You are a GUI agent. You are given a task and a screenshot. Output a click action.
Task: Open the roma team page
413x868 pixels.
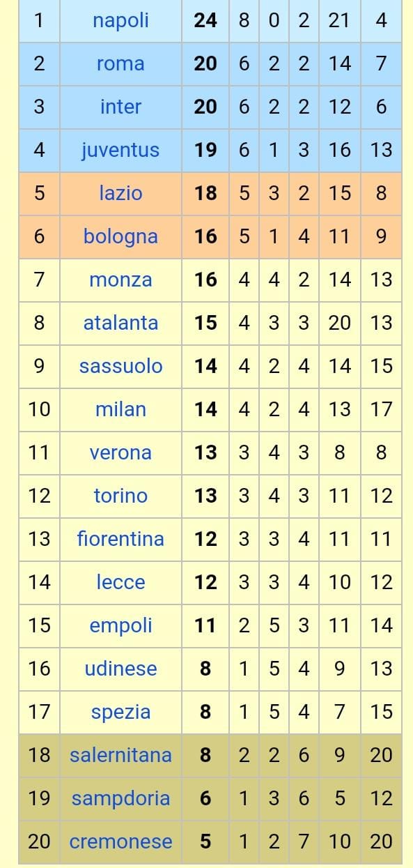(x=120, y=63)
